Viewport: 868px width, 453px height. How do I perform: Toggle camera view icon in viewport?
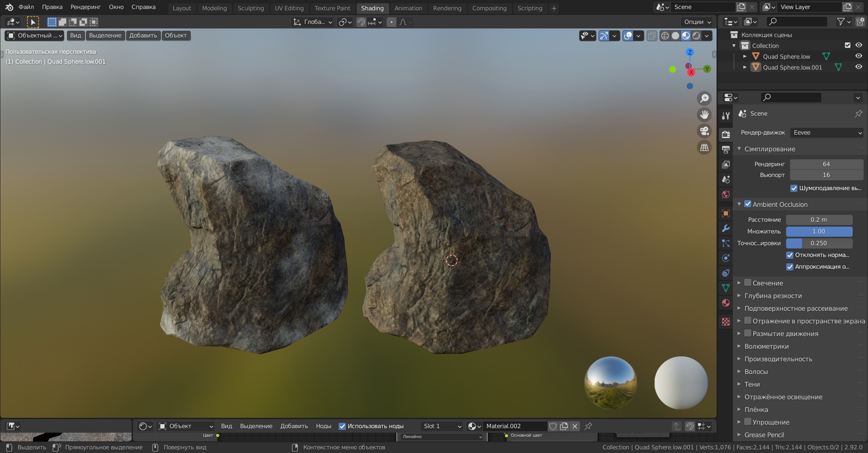(704, 131)
